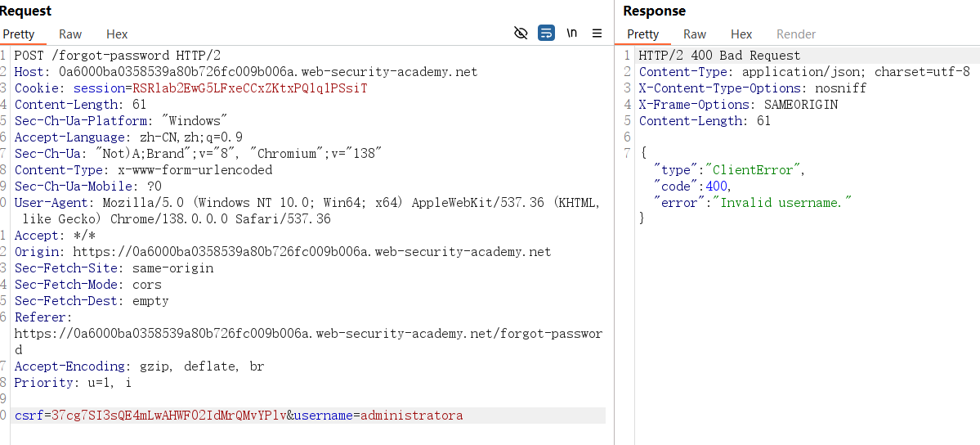Select the Response Pretty tab

[642, 34]
